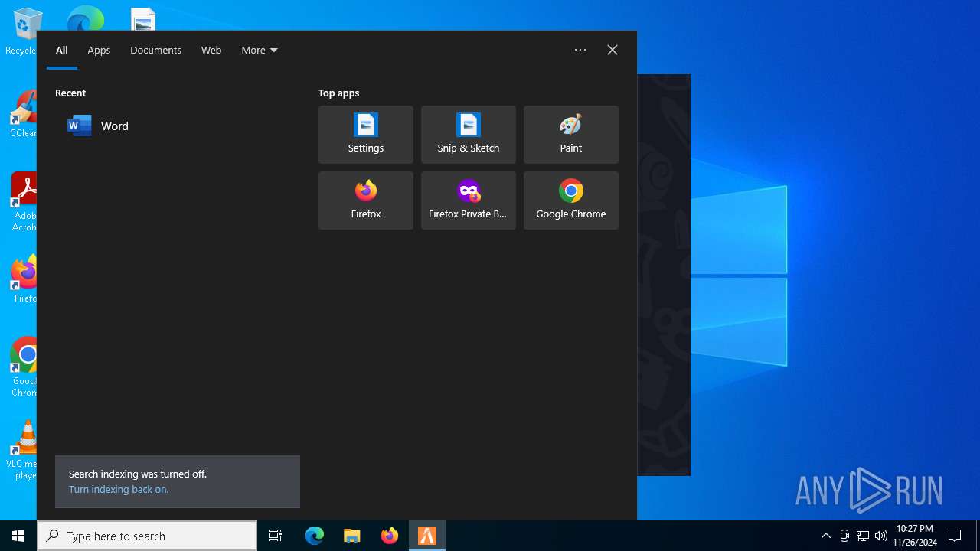Open Settings from Top apps
Viewport: 980px width, 551px height.
(x=366, y=135)
